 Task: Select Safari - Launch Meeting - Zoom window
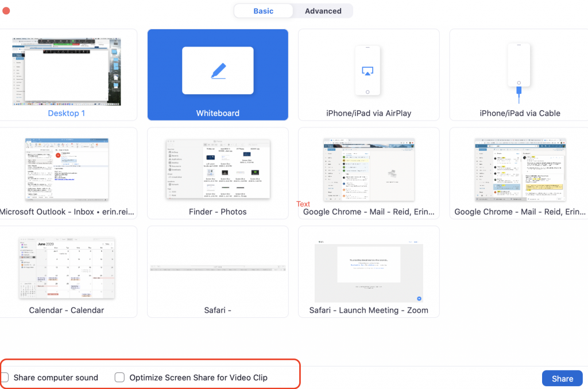pos(369,272)
